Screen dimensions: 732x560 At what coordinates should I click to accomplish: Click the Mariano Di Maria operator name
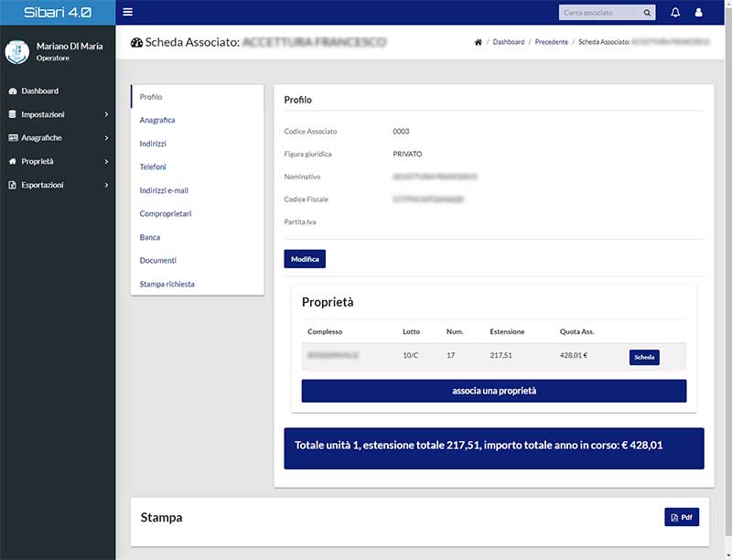point(70,46)
